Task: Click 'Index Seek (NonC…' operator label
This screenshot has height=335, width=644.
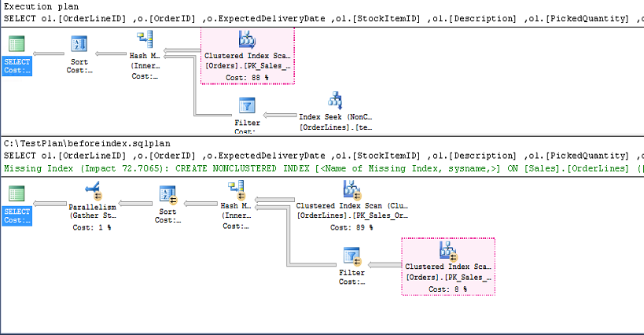Action: pos(336,117)
